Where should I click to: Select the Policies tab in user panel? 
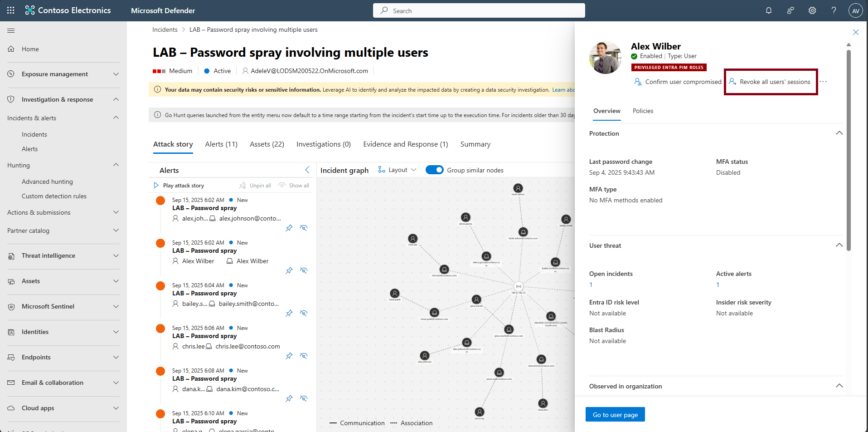(643, 111)
